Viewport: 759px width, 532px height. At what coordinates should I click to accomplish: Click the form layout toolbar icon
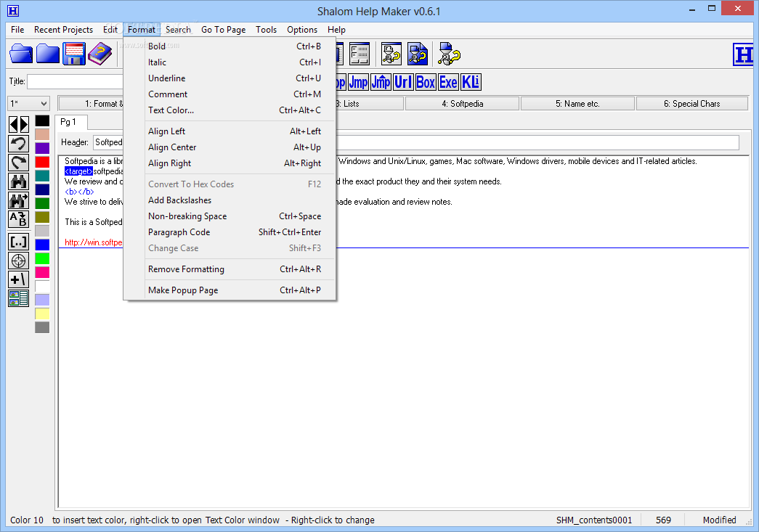[x=360, y=54]
